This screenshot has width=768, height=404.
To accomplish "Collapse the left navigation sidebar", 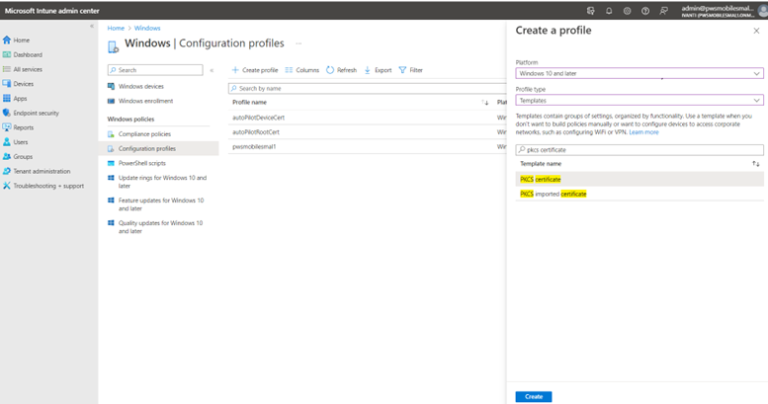I will click(x=92, y=26).
